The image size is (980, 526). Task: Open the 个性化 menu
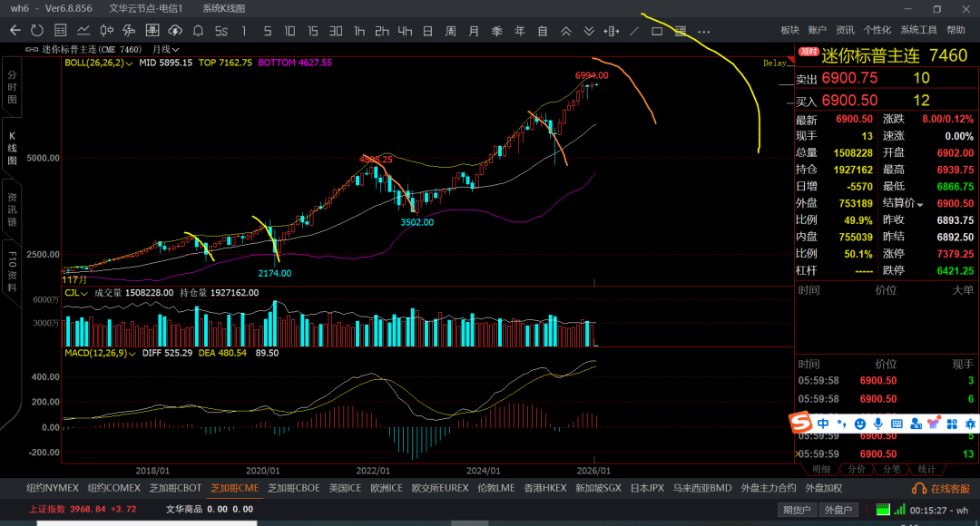pos(877,30)
